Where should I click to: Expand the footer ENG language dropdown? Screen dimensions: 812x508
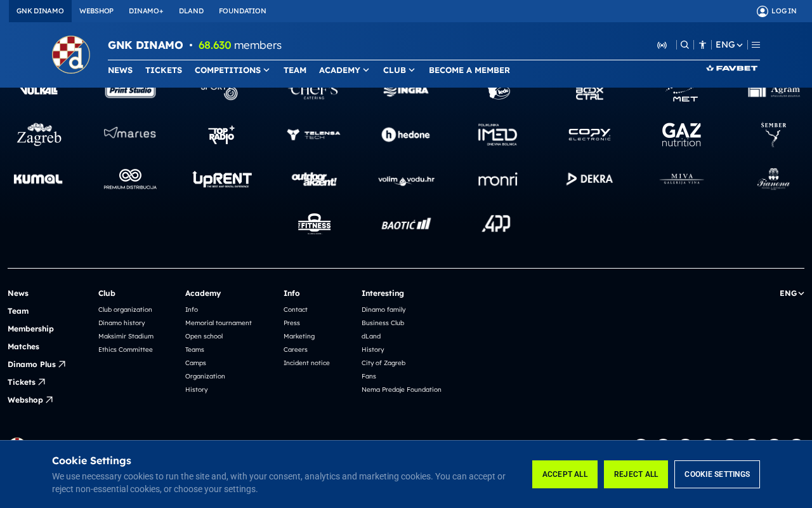pos(792,293)
